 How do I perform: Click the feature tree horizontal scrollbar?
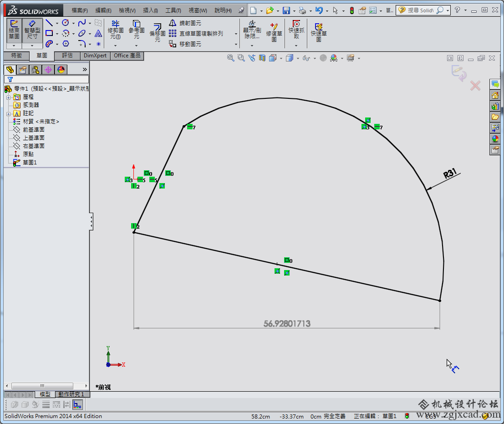pos(42,386)
